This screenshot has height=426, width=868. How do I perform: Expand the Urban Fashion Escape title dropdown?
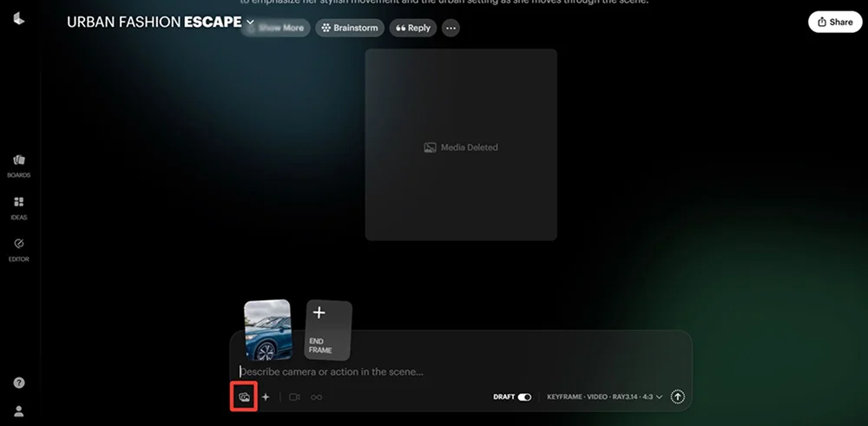coord(250,23)
